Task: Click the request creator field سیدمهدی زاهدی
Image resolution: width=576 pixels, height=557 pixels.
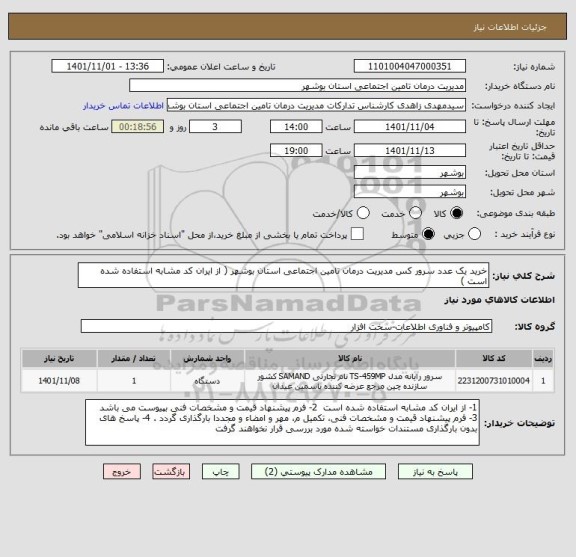Action: click(x=316, y=106)
